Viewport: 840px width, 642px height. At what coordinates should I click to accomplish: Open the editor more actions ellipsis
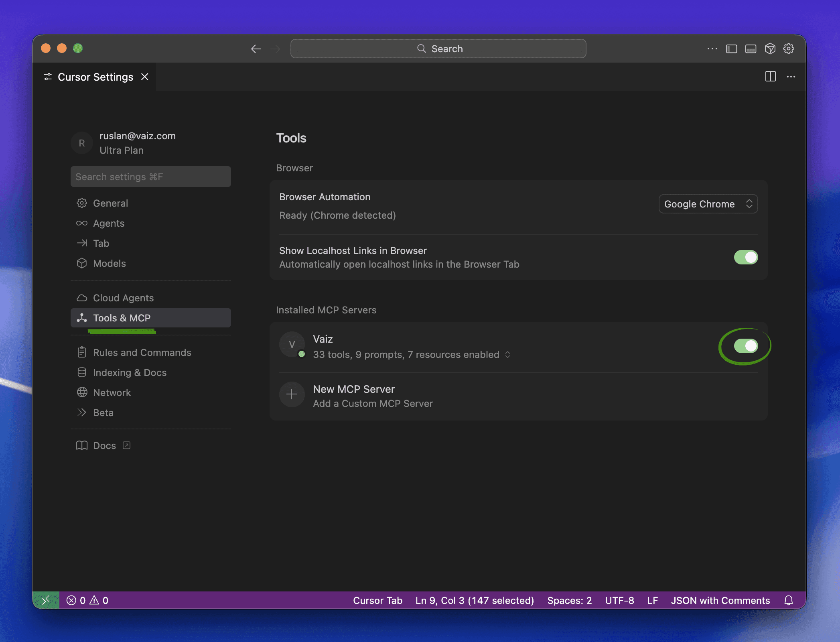(791, 77)
